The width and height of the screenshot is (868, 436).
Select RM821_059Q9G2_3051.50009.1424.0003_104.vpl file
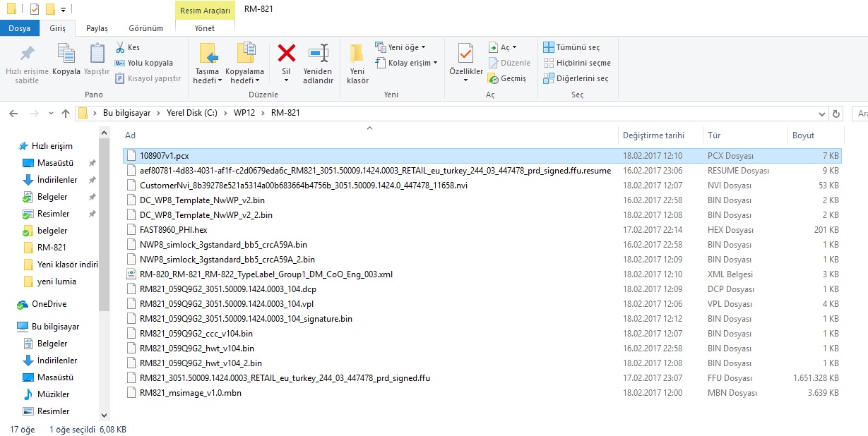[482, 303]
